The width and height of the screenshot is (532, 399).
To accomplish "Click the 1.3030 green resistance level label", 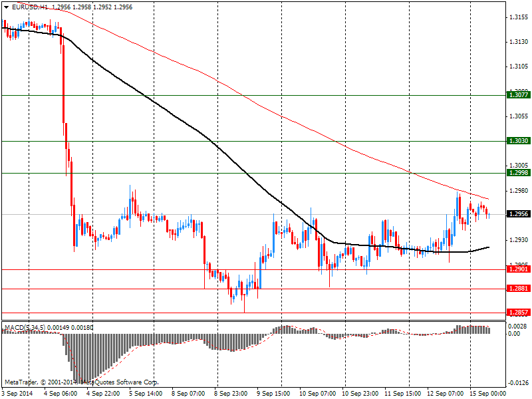I will pos(519,141).
